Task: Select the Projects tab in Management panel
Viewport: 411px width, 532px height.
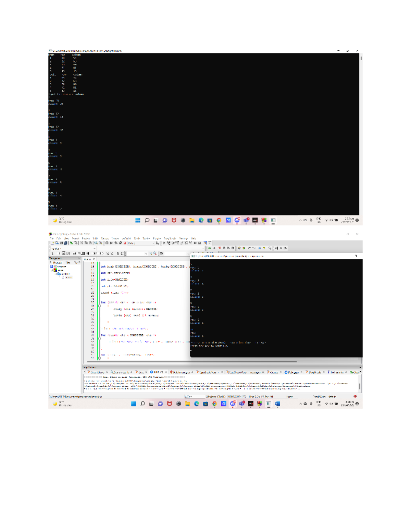Action: tap(57, 262)
